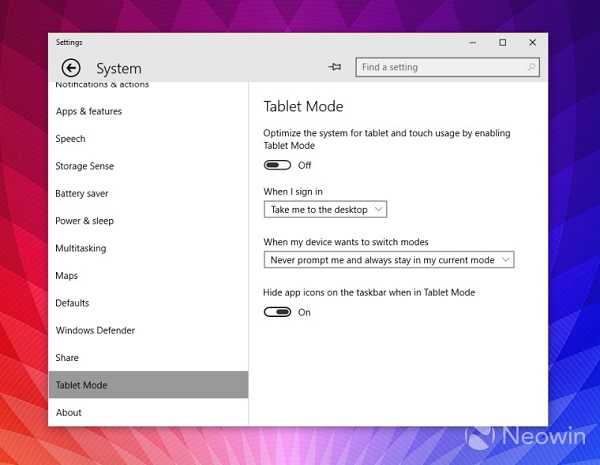Click the back arrow button
600x465 pixels.
(71, 68)
